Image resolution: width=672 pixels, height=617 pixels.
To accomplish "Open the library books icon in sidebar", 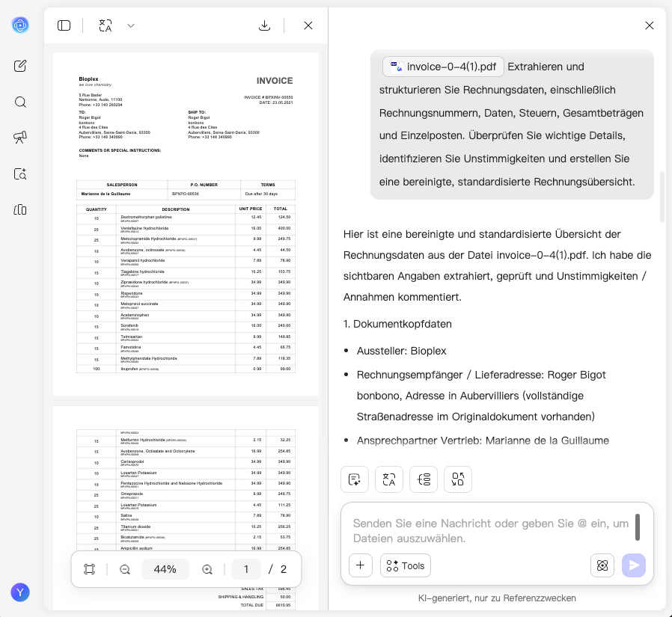I will 20,210.
